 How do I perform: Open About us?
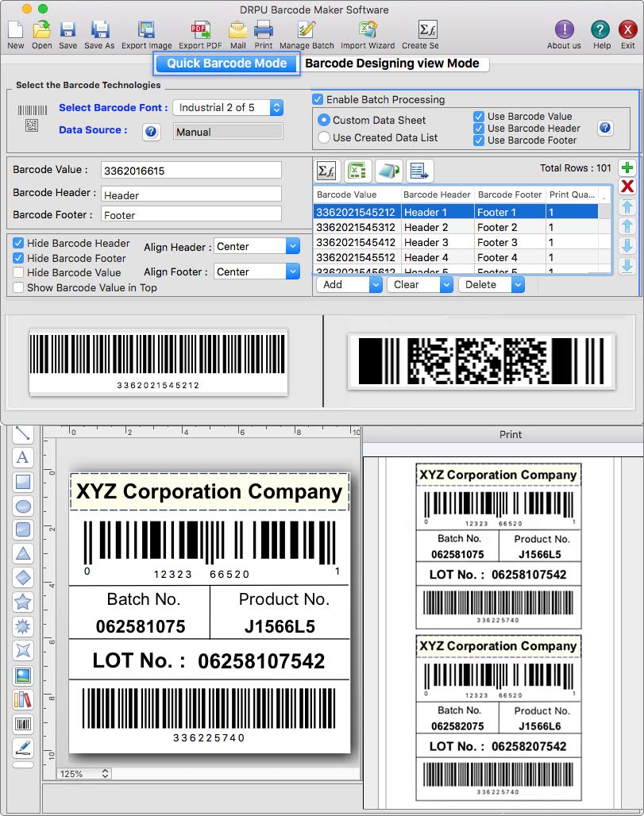pyautogui.click(x=564, y=29)
